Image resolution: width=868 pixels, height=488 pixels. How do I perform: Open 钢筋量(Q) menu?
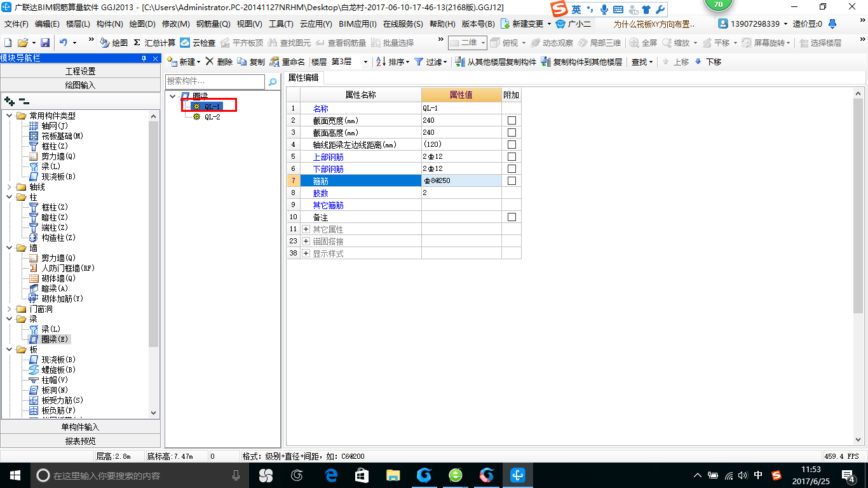coord(213,24)
